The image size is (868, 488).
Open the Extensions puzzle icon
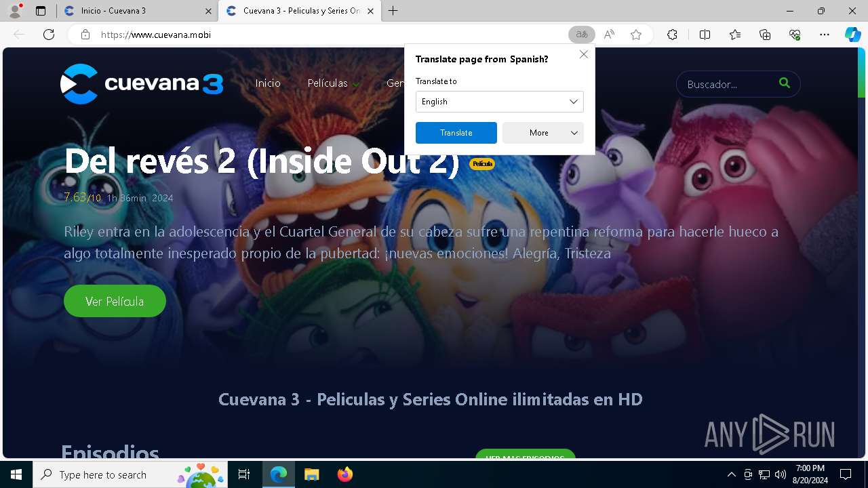click(672, 35)
